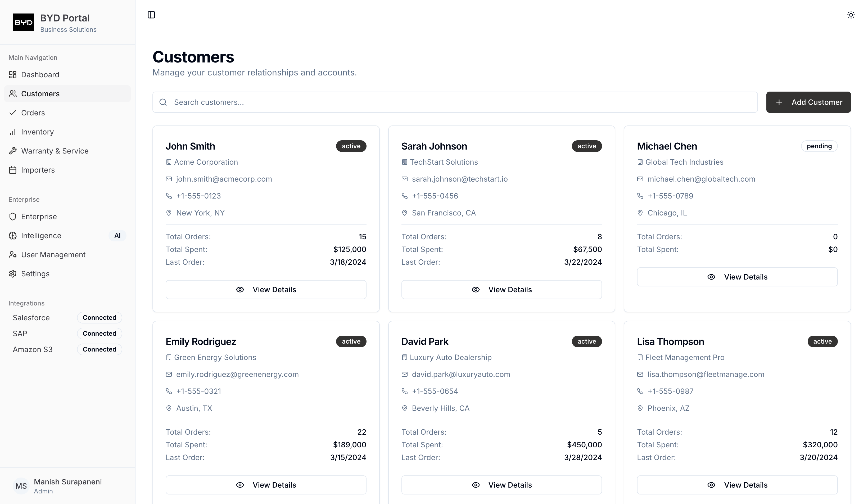This screenshot has width=868, height=504.
Task: Click the AI badge next to Intelligence
Action: [x=117, y=236]
